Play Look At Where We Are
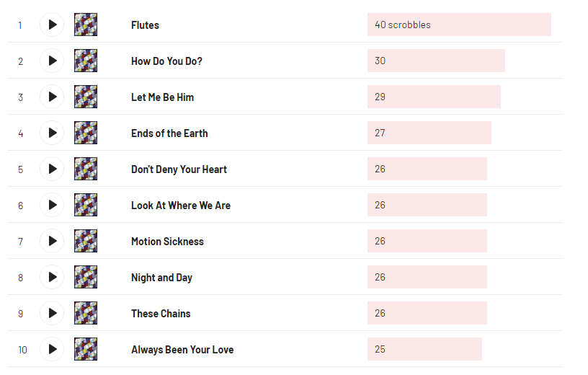 click(x=52, y=205)
